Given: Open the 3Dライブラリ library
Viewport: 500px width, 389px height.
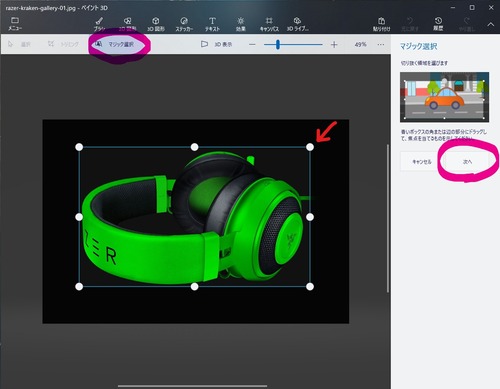Looking at the screenshot, I should click(x=298, y=24).
